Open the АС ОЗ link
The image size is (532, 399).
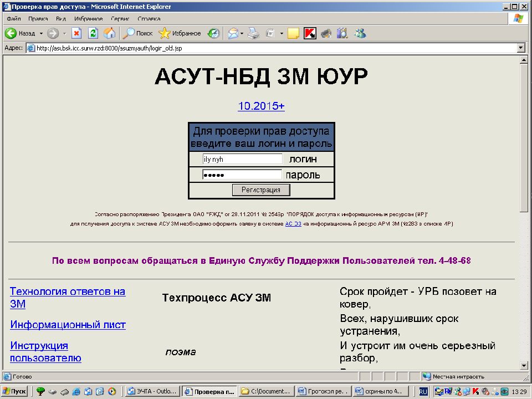tap(293, 223)
